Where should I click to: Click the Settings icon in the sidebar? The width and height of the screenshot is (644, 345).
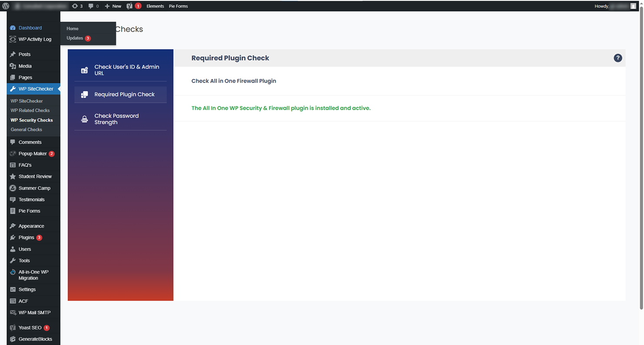pyautogui.click(x=13, y=289)
